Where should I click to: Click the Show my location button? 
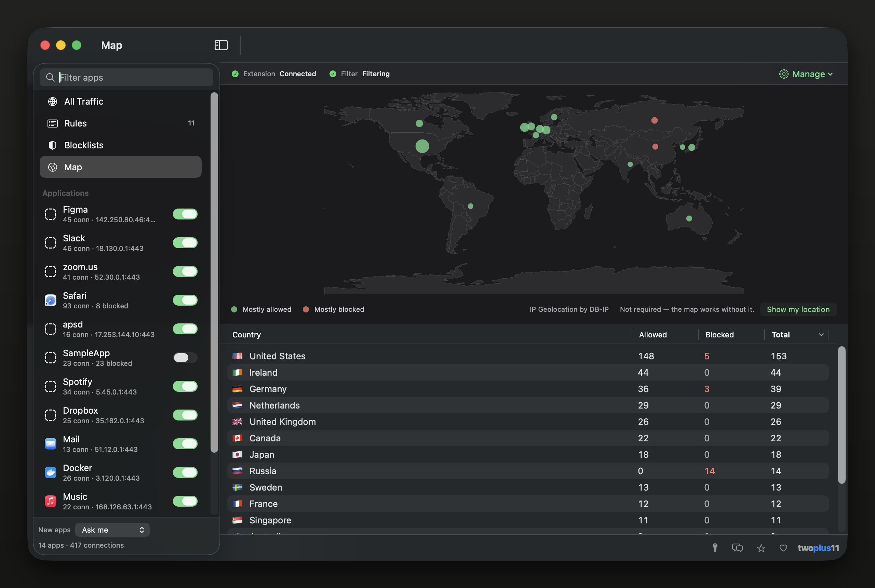pyautogui.click(x=798, y=309)
